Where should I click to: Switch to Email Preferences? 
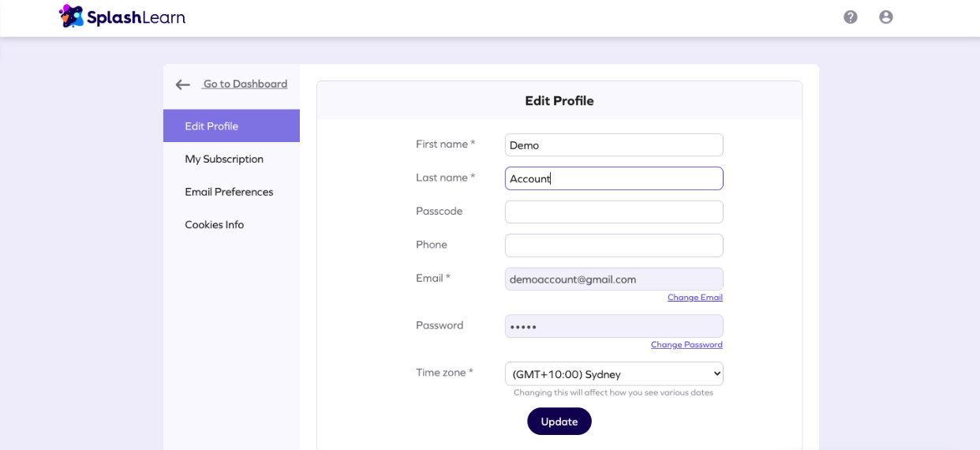pyautogui.click(x=229, y=192)
